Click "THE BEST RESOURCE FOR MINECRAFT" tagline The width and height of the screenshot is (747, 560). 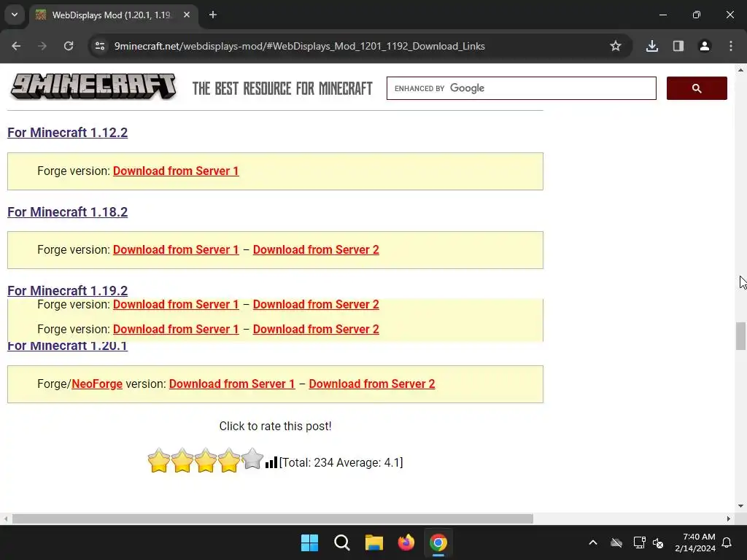click(282, 88)
